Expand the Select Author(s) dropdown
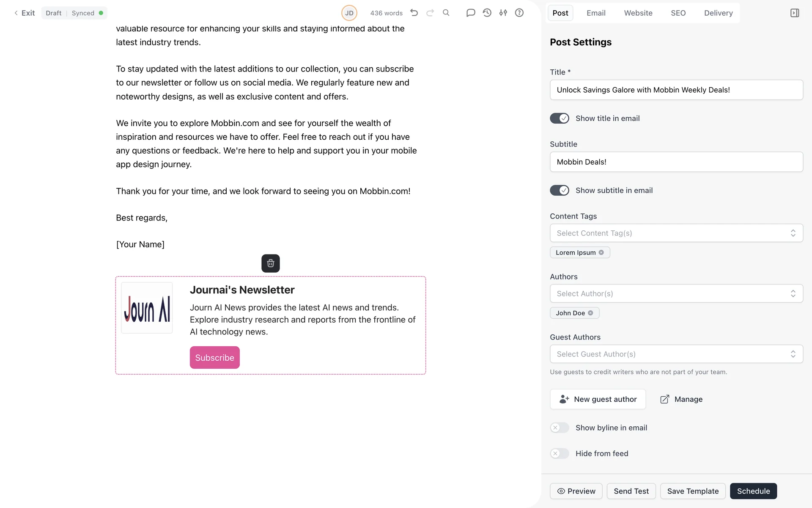This screenshot has width=812, height=508. (x=676, y=294)
